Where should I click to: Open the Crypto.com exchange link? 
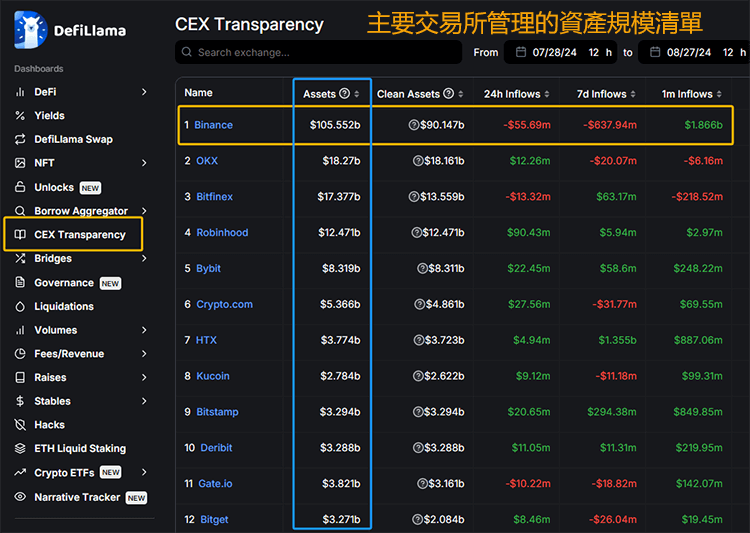[x=224, y=304]
